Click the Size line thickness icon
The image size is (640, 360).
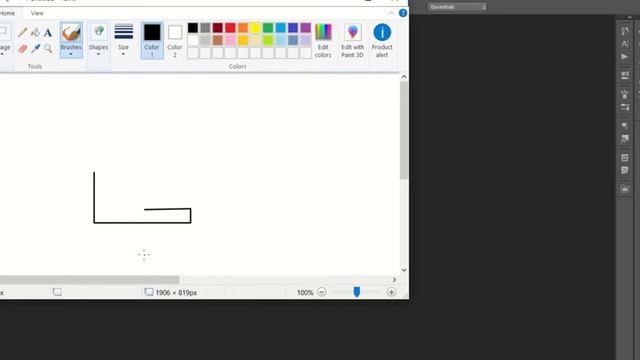pos(124,32)
